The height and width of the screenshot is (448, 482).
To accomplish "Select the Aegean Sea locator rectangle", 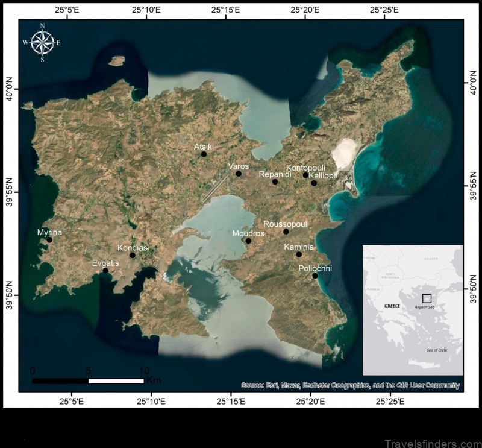I will pyautogui.click(x=428, y=297).
